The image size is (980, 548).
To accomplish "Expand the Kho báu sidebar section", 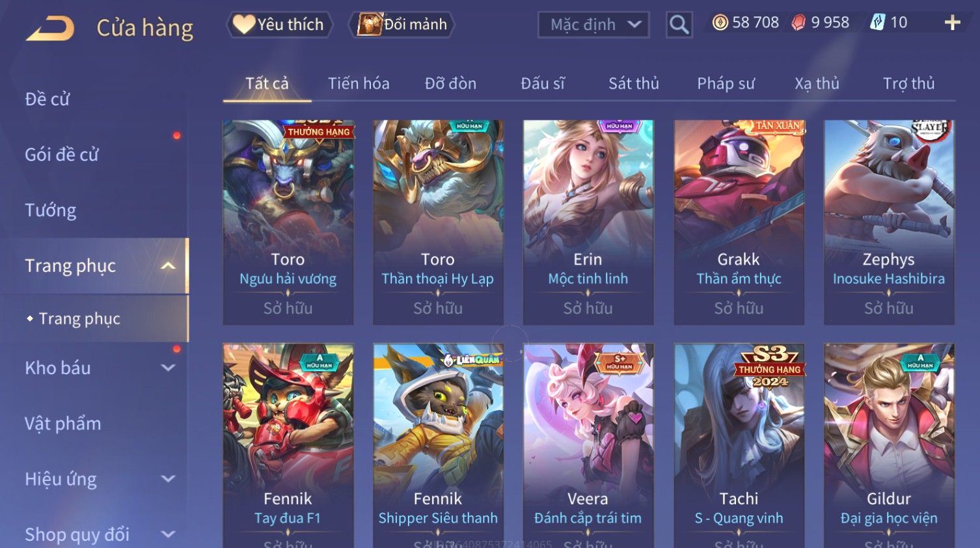I will [169, 368].
